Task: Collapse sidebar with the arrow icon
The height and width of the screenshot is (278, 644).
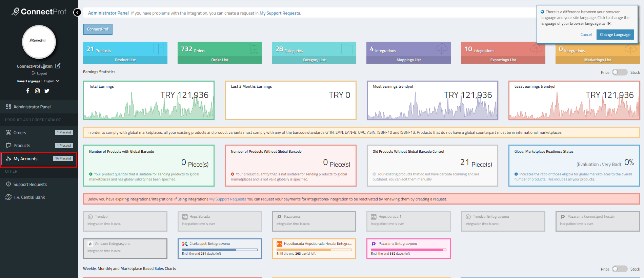Action: point(77,13)
